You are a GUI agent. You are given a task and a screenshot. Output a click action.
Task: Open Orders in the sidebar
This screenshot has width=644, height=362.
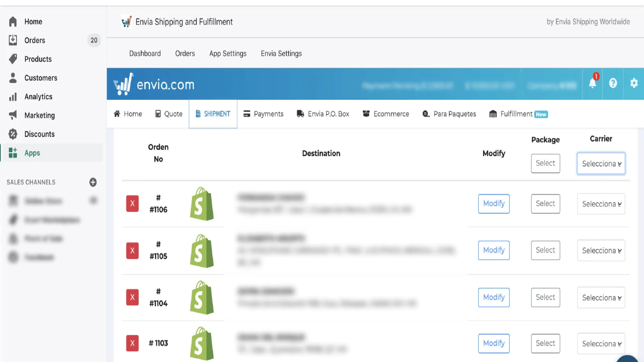35,40
